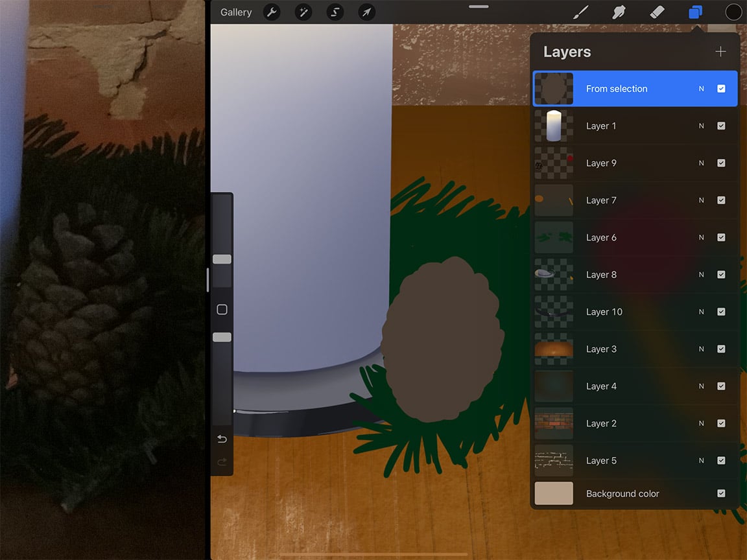Open the Brush library
This screenshot has width=747, height=560.
pos(580,12)
